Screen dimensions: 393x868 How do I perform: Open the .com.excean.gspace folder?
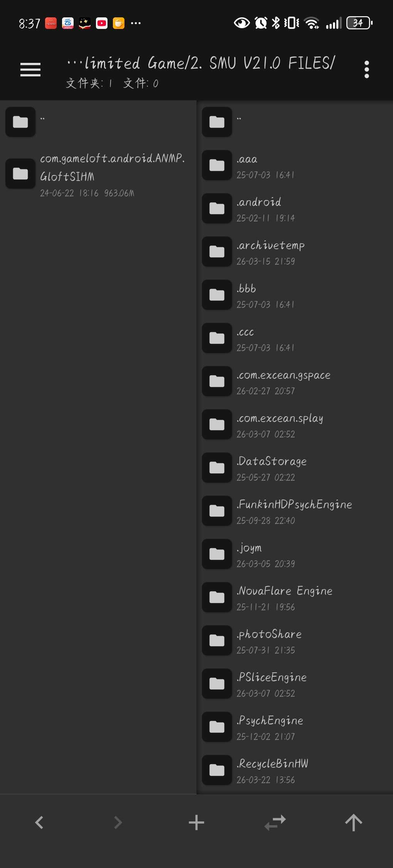295,381
